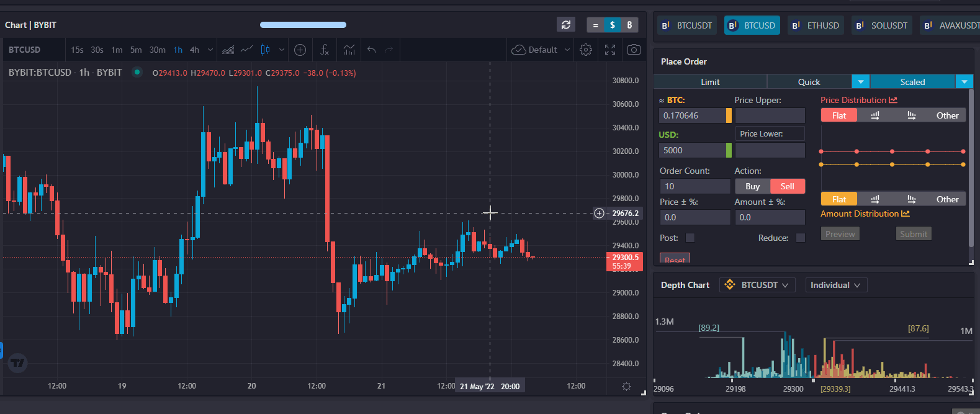Select ascending price distribution icon

[875, 115]
